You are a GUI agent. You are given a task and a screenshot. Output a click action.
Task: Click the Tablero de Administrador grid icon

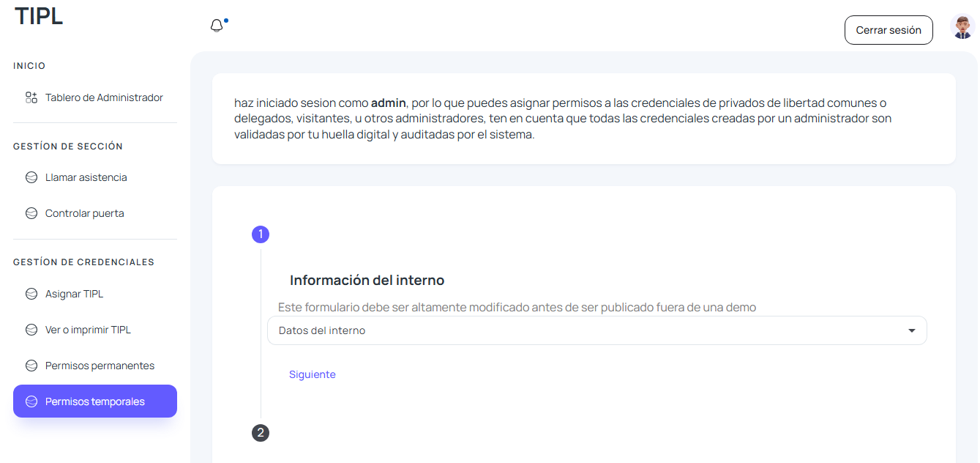click(31, 97)
